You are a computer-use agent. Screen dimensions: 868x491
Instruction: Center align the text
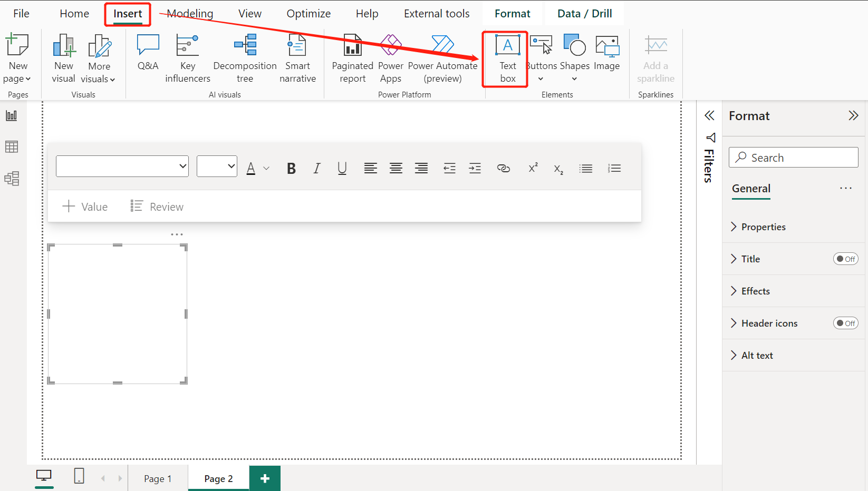click(x=396, y=169)
